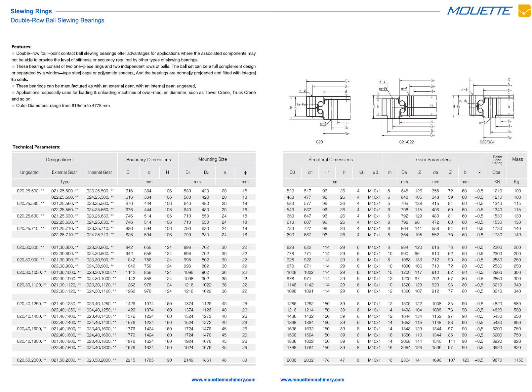Viewport: 532px width, 392px height.
Task: Click the orange bird logo icon
Action: pos(524,11)
